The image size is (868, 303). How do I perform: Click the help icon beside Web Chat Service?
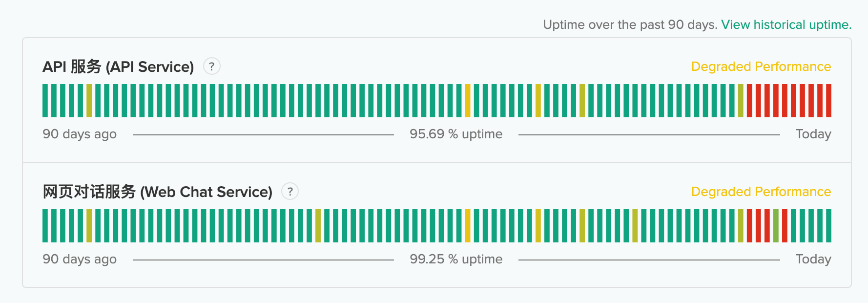(290, 192)
